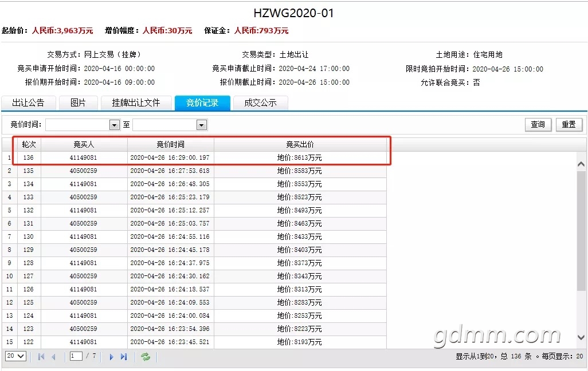Click the 竞买人 column header
588x371 pixels.
[x=84, y=145]
